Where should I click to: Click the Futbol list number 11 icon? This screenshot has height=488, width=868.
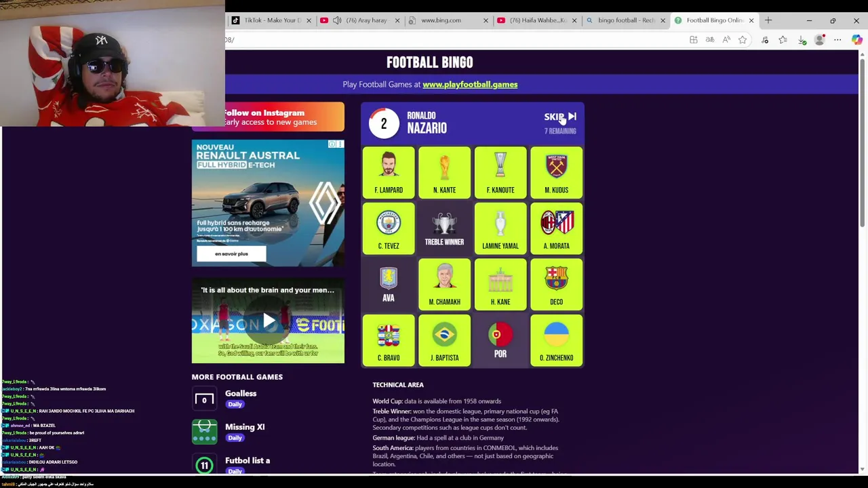pos(204,466)
